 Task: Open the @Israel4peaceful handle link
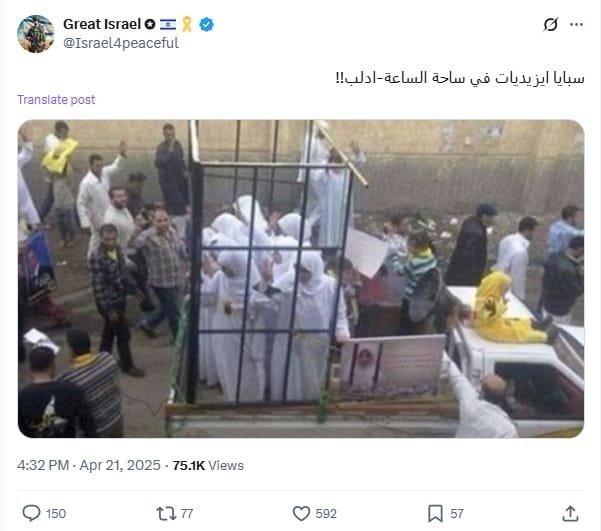(x=121, y=43)
